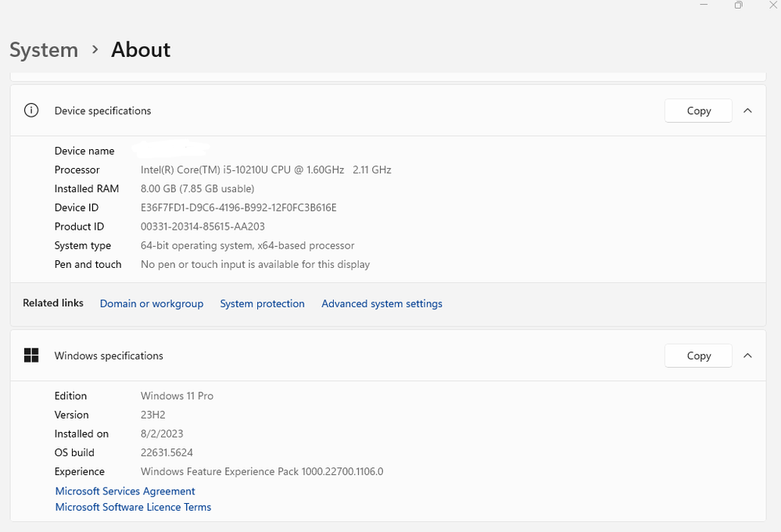Click the breadcrumb chevron after System
781x532 pixels.
(x=95, y=49)
